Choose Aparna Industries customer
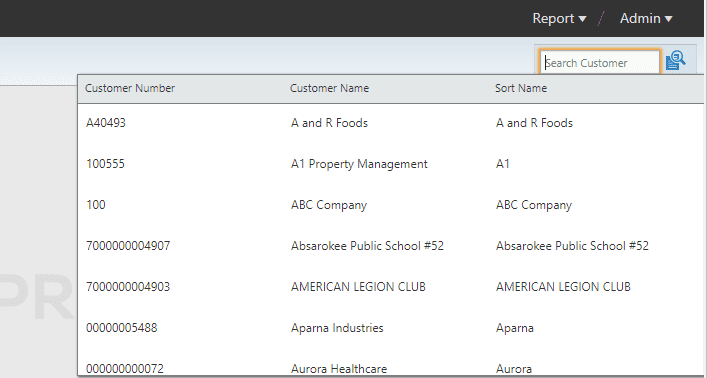Image resolution: width=707 pixels, height=378 pixels. [x=337, y=328]
